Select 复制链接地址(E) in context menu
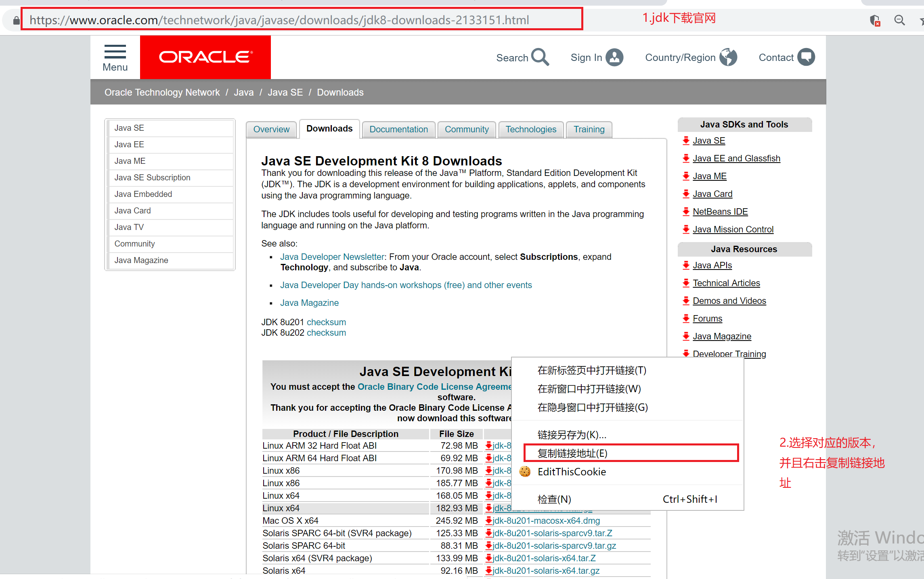The image size is (924, 579). point(572,453)
